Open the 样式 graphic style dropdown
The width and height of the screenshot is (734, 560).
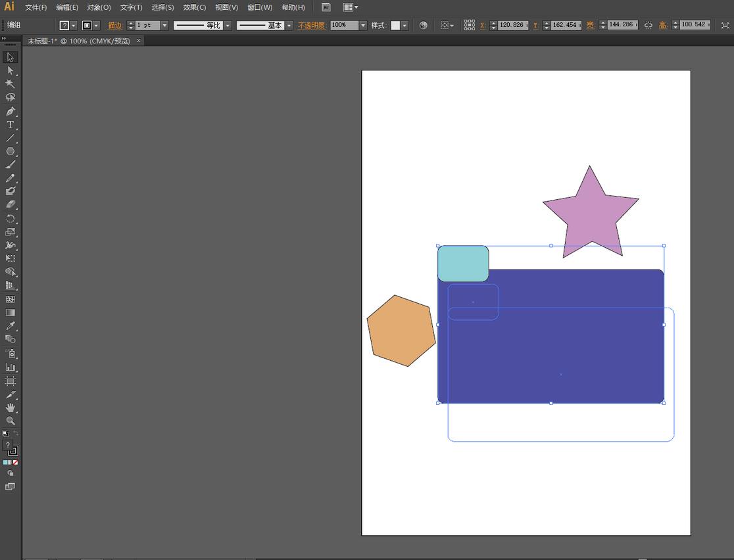point(405,25)
